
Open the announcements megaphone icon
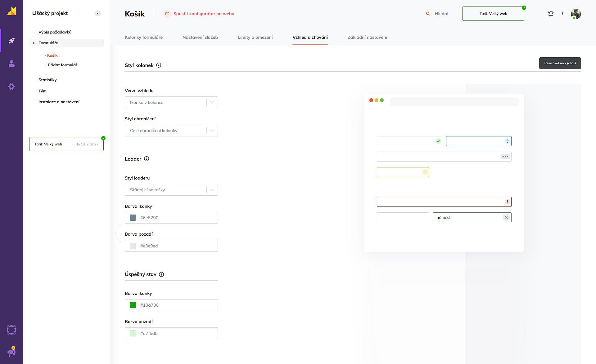coord(11,352)
